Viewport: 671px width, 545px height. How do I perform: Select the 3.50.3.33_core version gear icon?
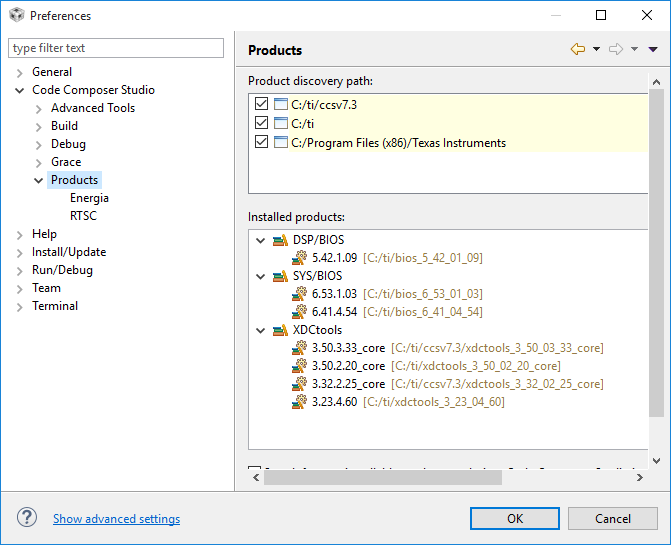tap(300, 348)
